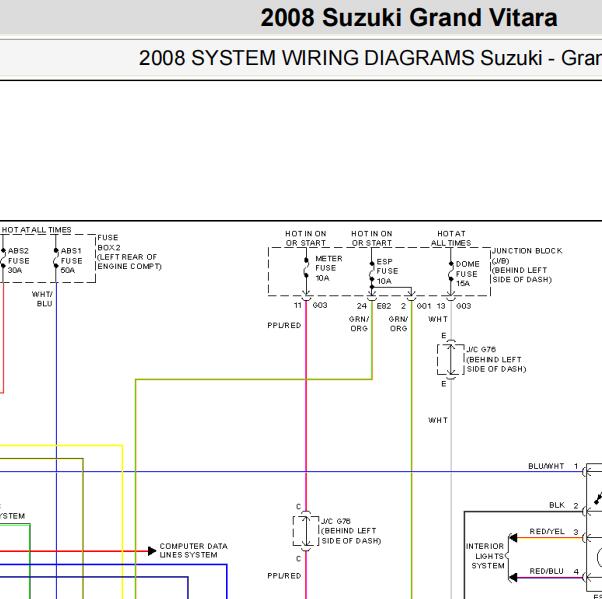Click the arrowhead on the RED/BLU wire
The width and height of the screenshot is (602, 599).
point(513,577)
